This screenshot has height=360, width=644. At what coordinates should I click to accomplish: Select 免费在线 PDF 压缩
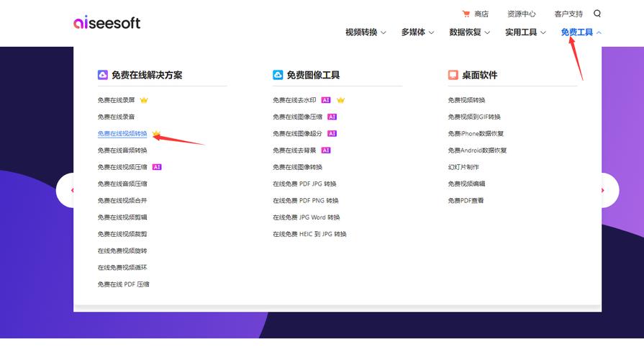(124, 284)
